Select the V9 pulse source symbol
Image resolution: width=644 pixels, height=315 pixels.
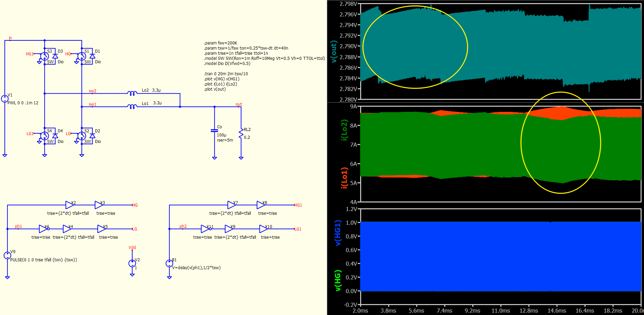click(7, 255)
